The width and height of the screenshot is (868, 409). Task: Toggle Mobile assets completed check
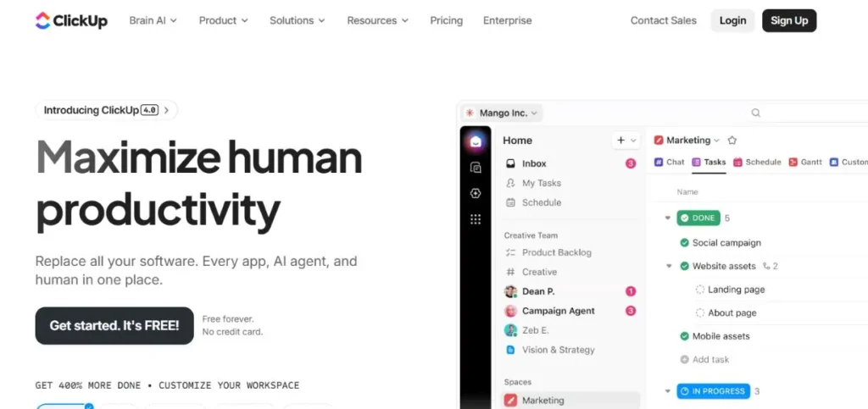[x=684, y=336]
